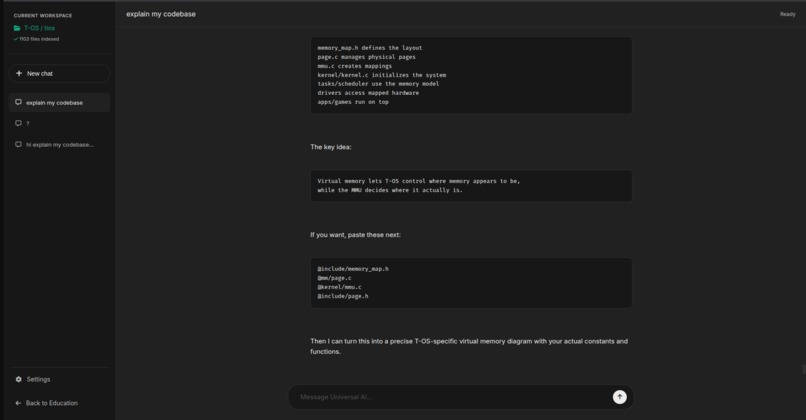Click 'tasks/scheduler use the memory model' line

(x=378, y=84)
